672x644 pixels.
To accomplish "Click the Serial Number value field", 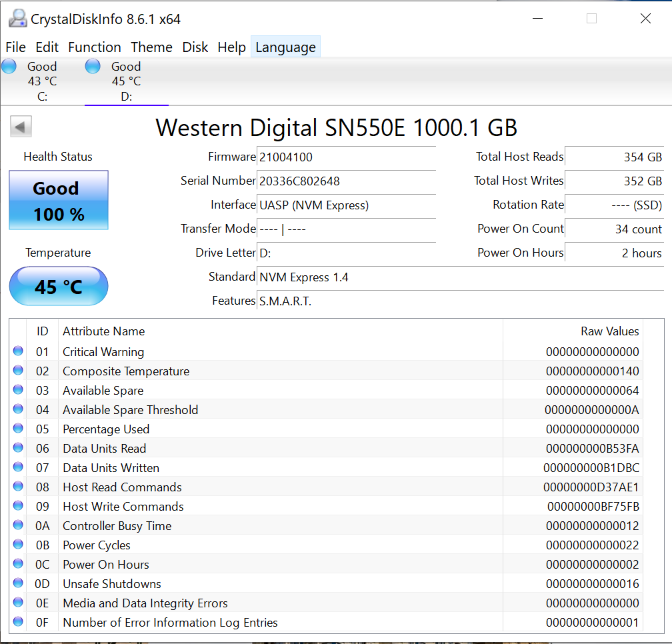I will 346,181.
